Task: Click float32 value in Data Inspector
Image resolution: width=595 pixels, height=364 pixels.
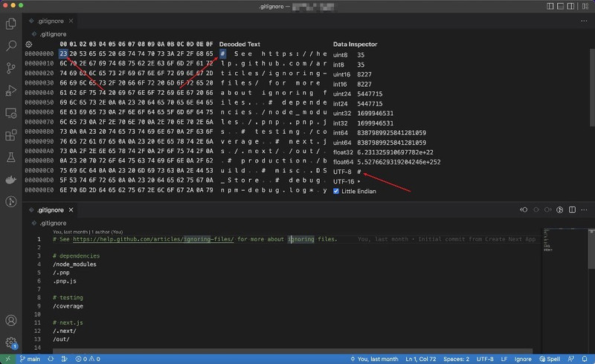Action: pyautogui.click(x=395, y=152)
